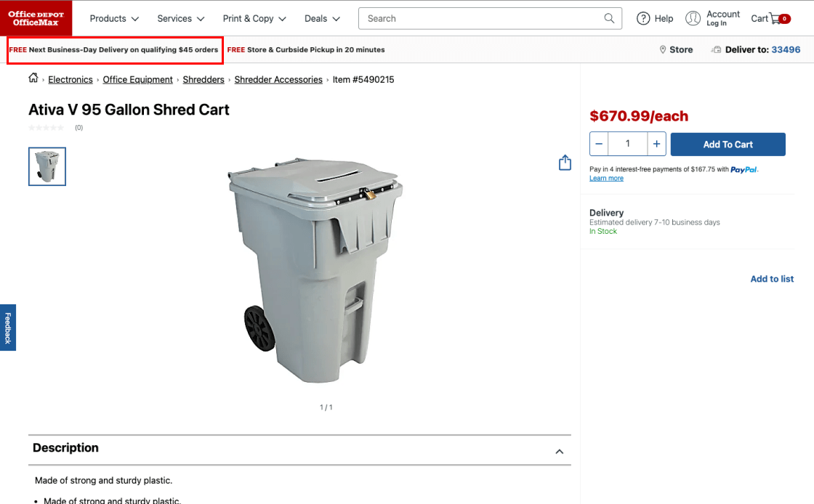Click FREE Store & Curbside Pickup banner
814x504 pixels.
(306, 50)
